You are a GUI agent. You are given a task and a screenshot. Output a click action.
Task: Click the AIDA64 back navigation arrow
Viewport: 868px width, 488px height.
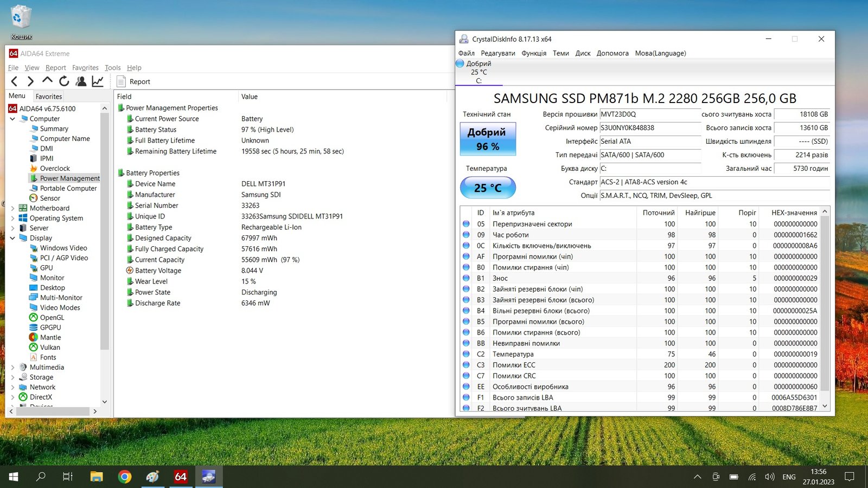[x=15, y=81]
